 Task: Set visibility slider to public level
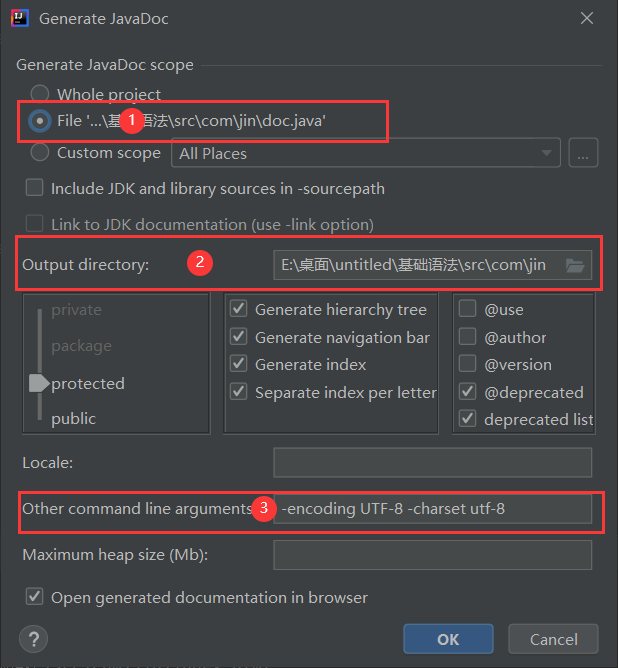(74, 418)
